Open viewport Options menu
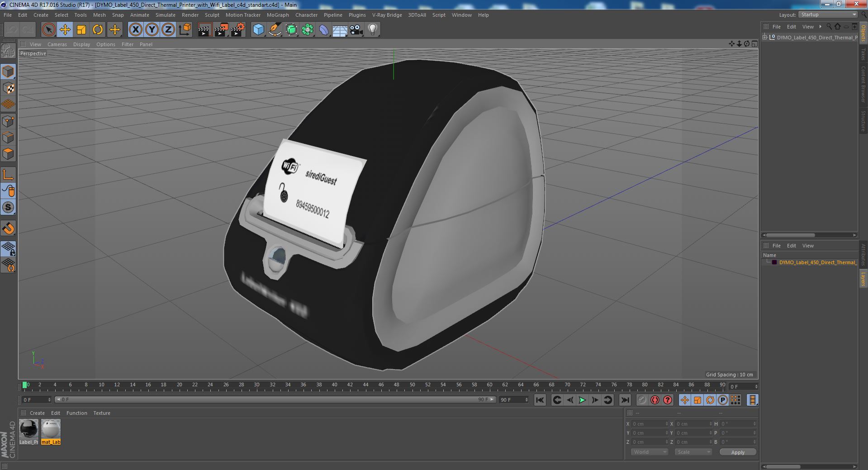The height and width of the screenshot is (470, 868). click(105, 44)
